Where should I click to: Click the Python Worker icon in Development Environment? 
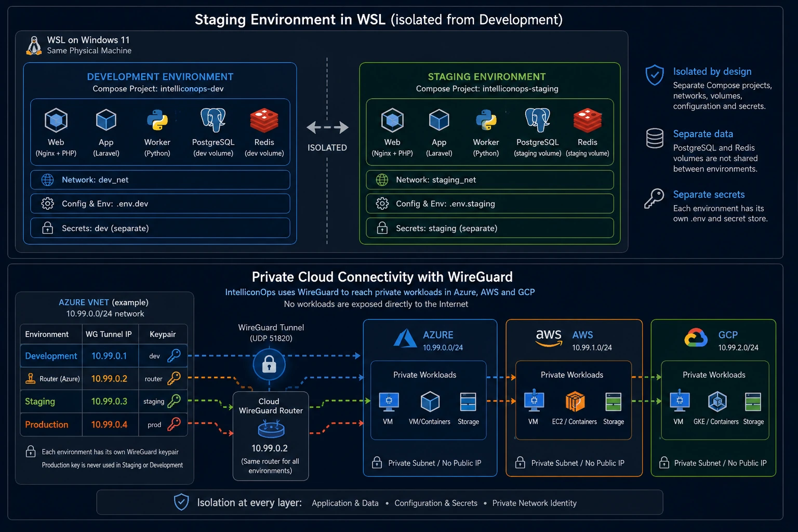(x=157, y=120)
